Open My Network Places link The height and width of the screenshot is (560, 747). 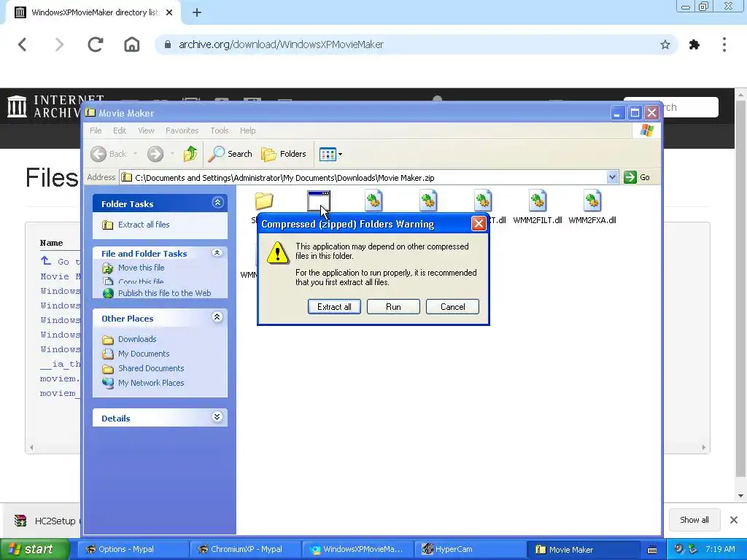tap(150, 383)
